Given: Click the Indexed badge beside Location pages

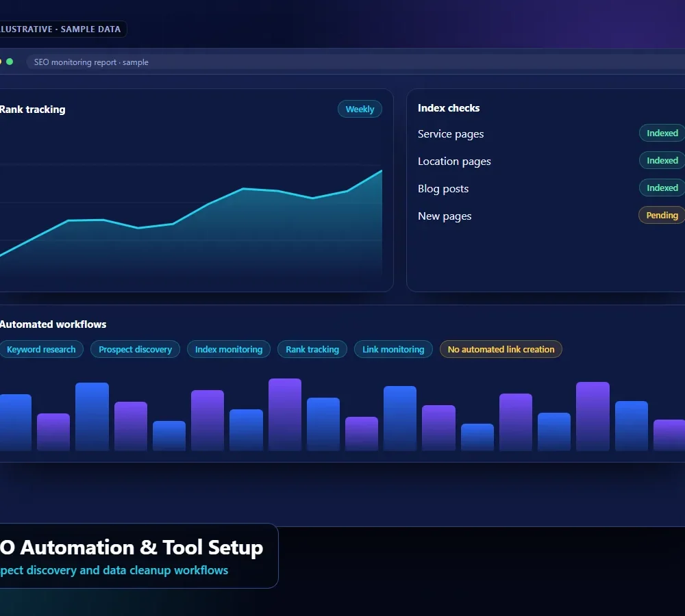Looking at the screenshot, I should [662, 161].
